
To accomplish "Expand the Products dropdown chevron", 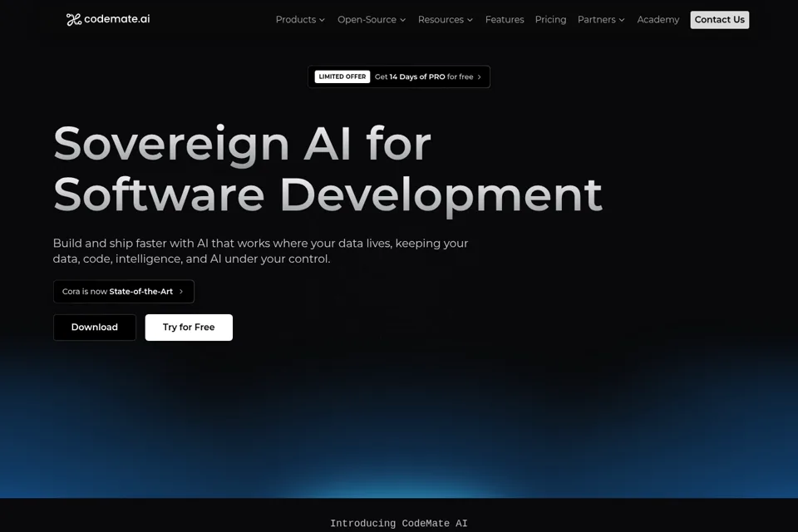I will point(323,20).
